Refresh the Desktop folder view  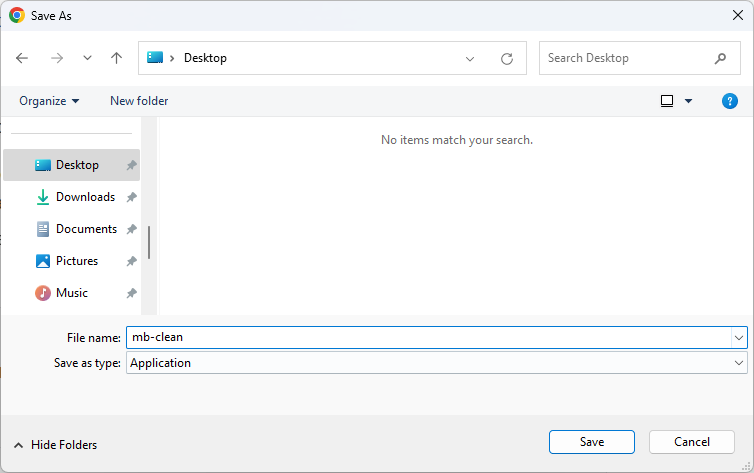click(x=507, y=58)
